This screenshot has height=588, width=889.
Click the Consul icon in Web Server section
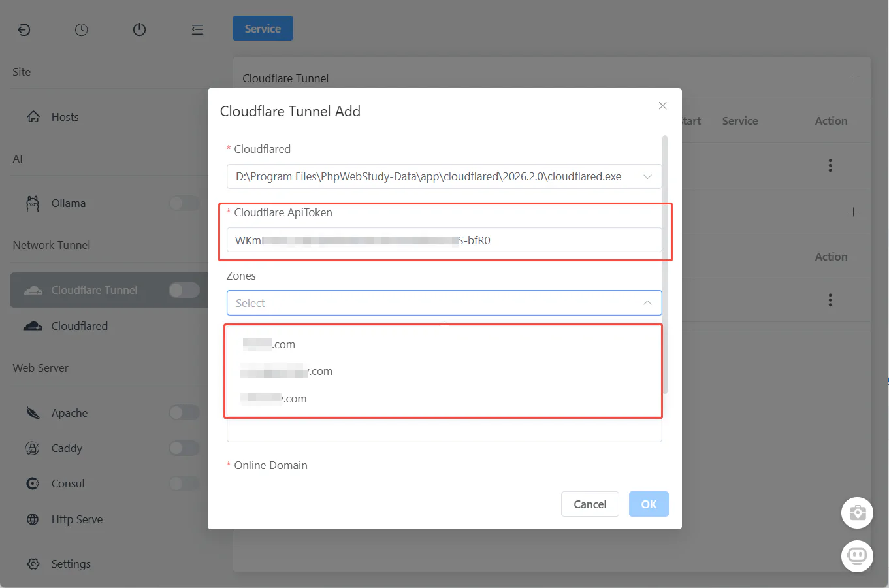(33, 483)
